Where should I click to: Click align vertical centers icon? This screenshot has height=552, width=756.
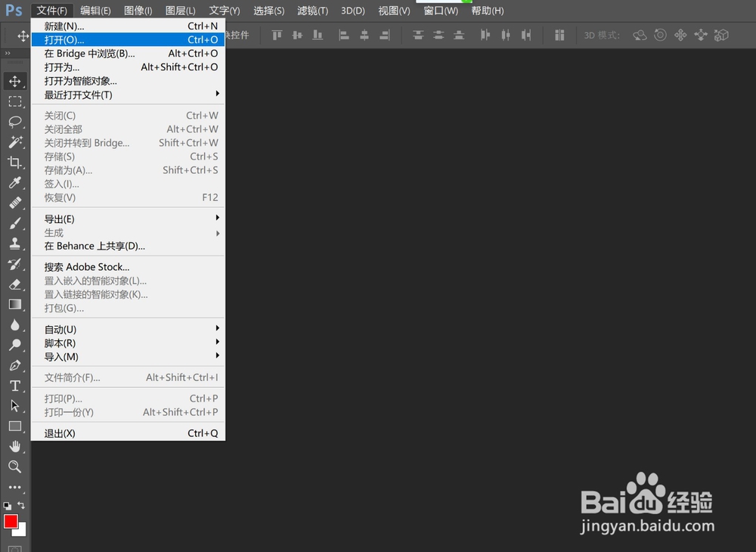pyautogui.click(x=297, y=36)
